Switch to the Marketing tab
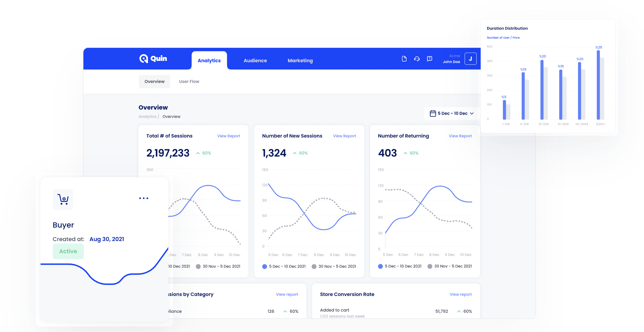Screen dimensions: 644x332 click(300, 61)
